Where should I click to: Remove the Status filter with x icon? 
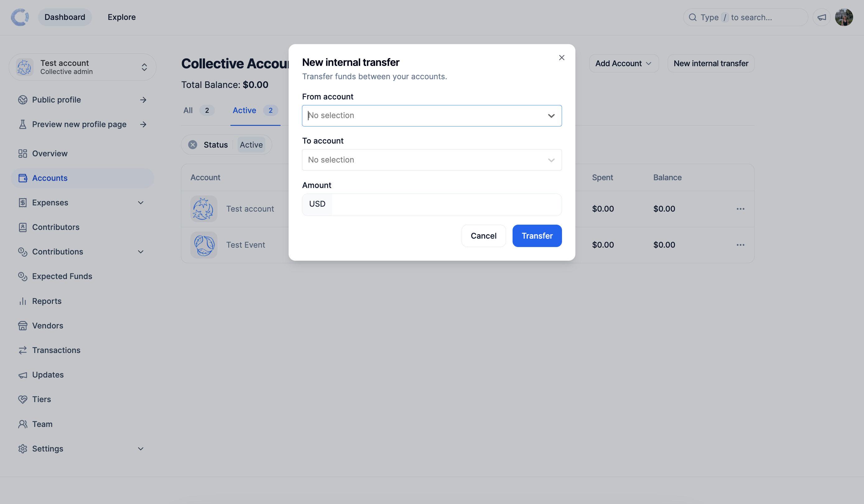(x=193, y=144)
